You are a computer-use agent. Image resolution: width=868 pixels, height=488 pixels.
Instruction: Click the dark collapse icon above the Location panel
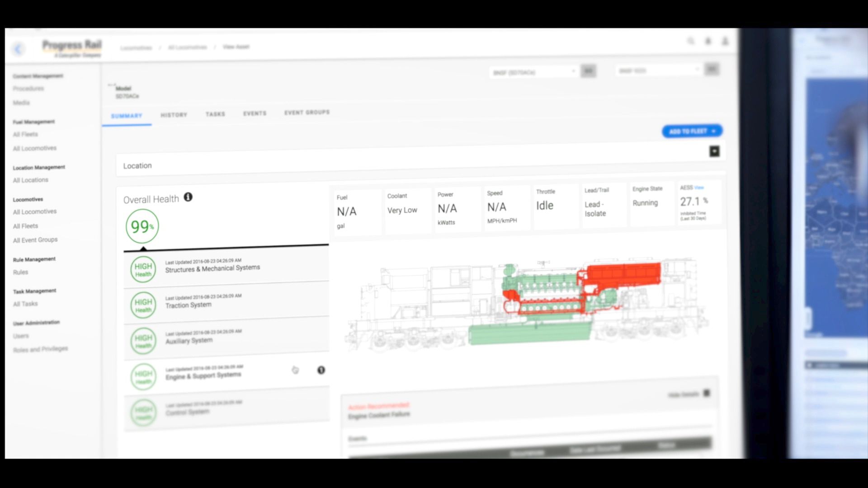714,151
